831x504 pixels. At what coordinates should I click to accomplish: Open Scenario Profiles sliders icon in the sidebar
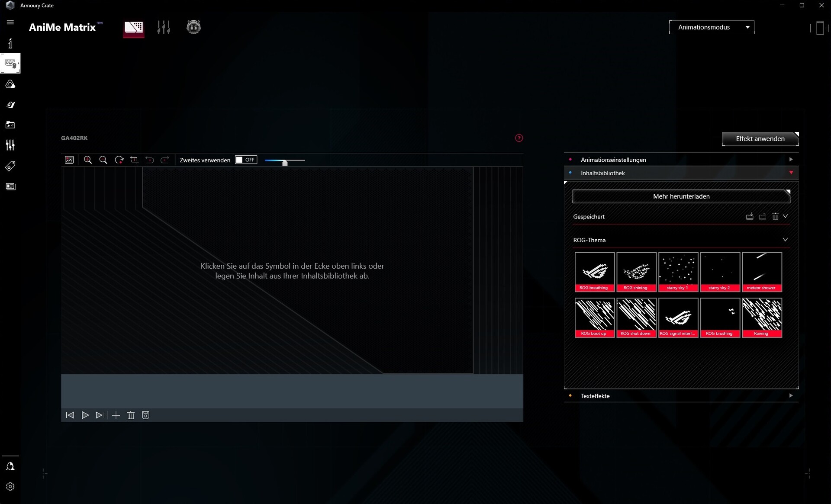point(10,145)
